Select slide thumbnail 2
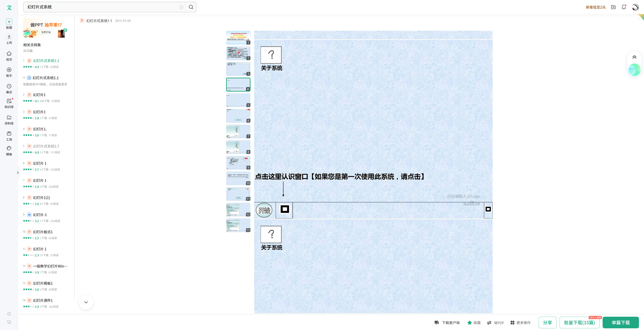Image resolution: width=644 pixels, height=330 pixels. pos(238,53)
